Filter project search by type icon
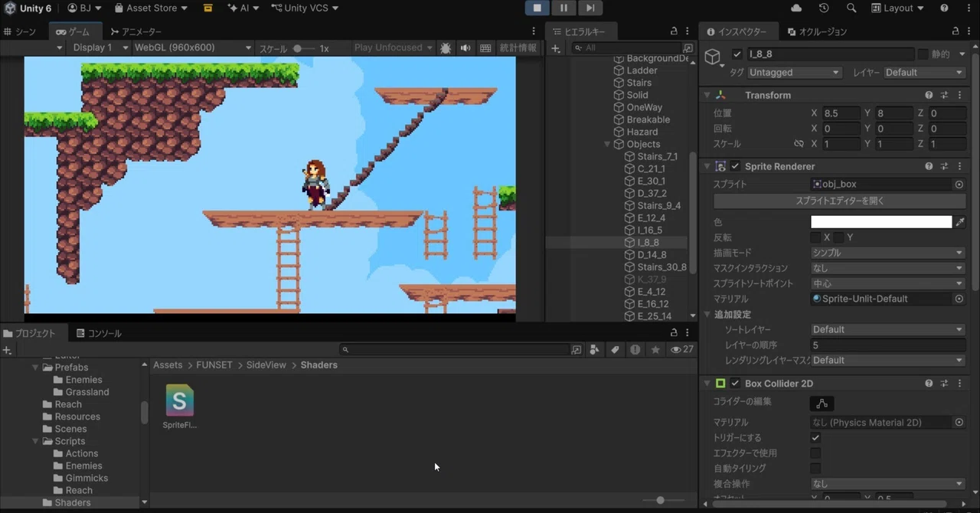 click(x=596, y=350)
